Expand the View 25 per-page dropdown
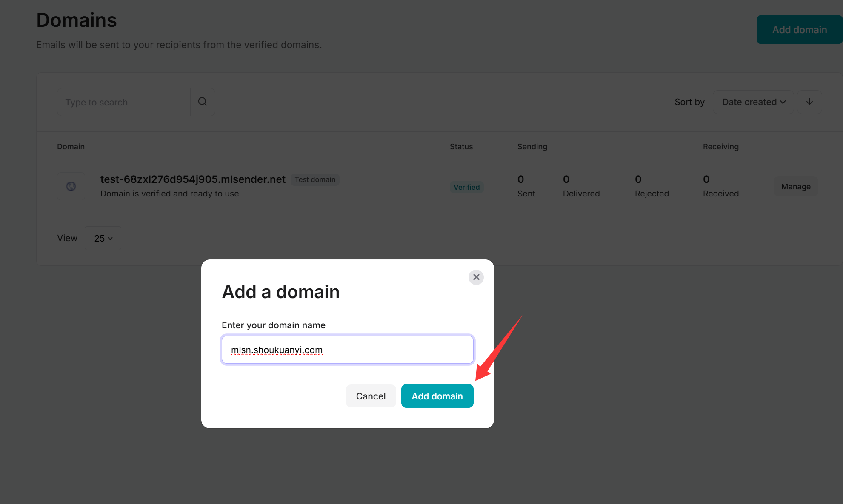Screen dimensions: 843x504 (x=103, y=238)
